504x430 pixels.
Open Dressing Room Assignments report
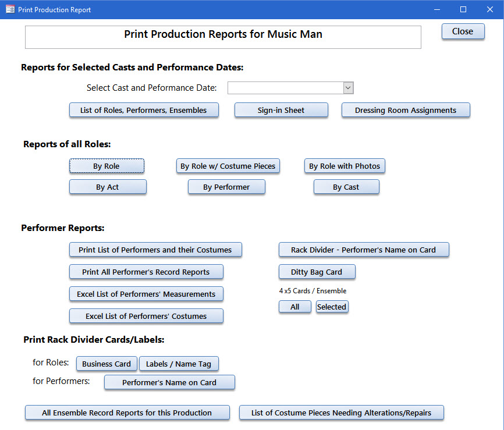click(x=406, y=110)
